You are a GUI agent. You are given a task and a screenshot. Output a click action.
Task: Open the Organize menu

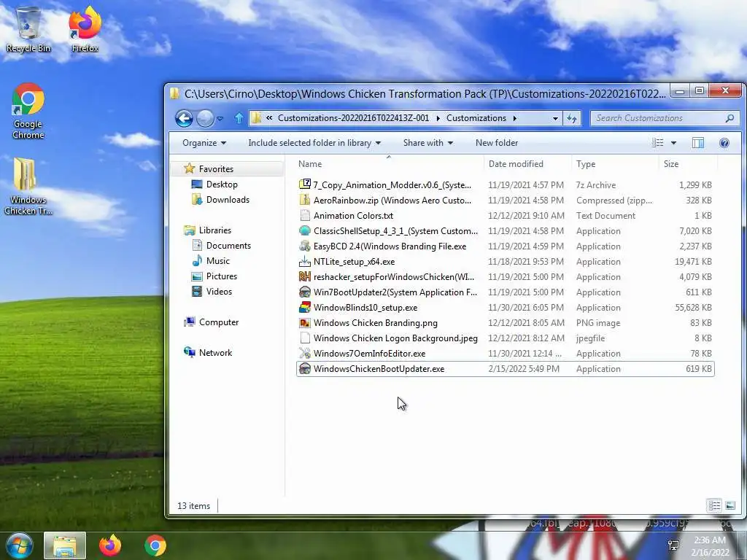(x=204, y=143)
